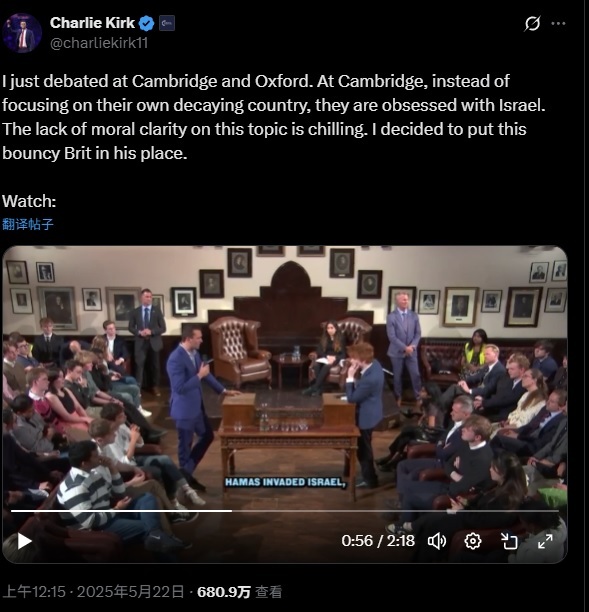The height and width of the screenshot is (612, 589).
Task: Open the @charliekirk11 handle link
Action: 99,43
